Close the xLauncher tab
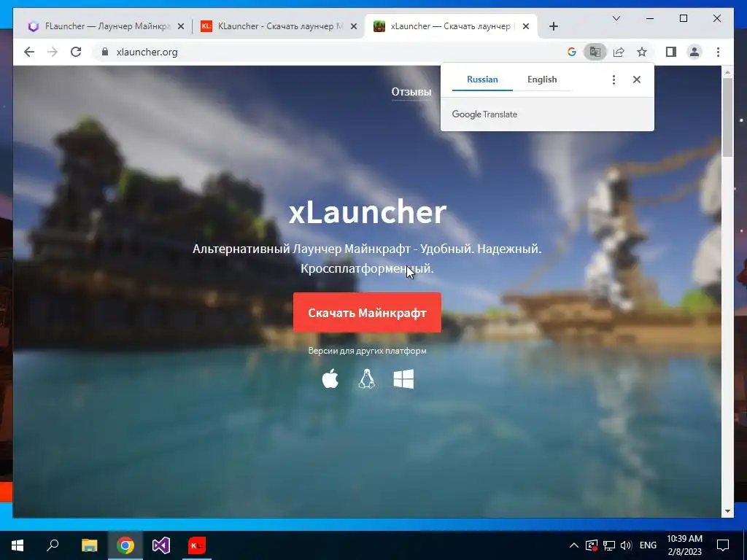Screen dimensions: 747x560 pos(526,26)
